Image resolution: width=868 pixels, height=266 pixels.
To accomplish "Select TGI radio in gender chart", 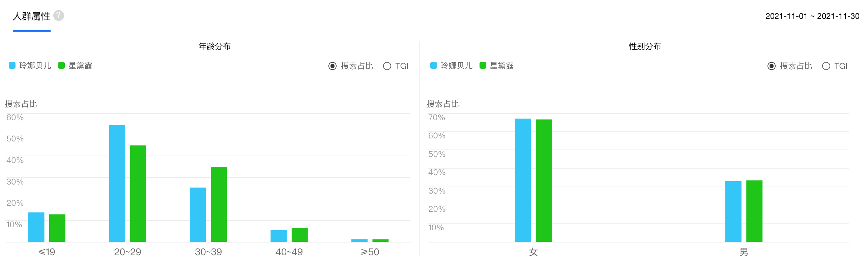I will coord(826,66).
